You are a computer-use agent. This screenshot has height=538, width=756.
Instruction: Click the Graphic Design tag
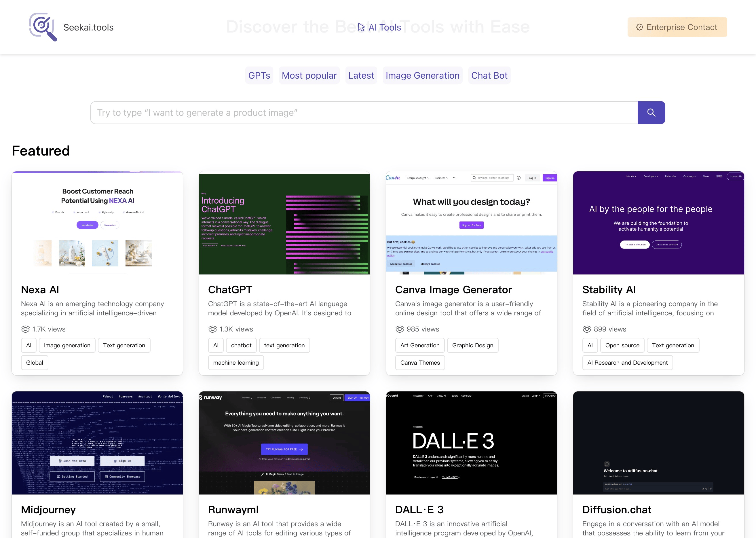(473, 345)
